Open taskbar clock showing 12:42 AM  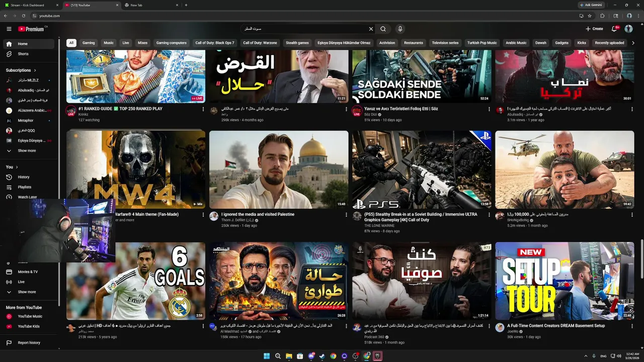pyautogui.click(x=632, y=356)
